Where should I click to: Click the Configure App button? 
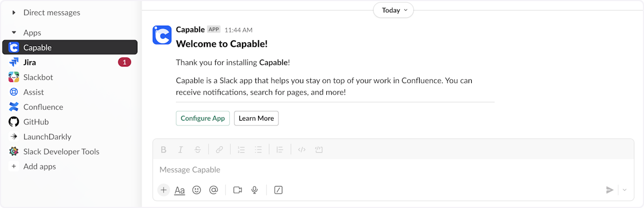pyautogui.click(x=203, y=118)
